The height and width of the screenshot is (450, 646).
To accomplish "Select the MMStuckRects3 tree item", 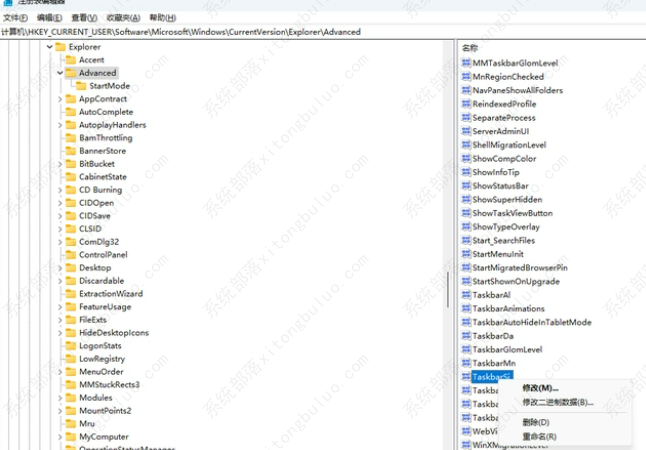I will (110, 384).
